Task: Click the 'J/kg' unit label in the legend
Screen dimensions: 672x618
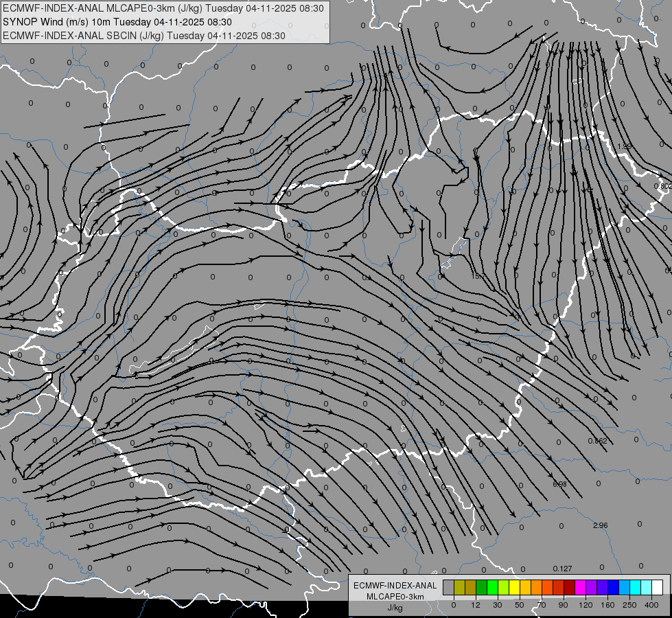Action: click(395, 608)
